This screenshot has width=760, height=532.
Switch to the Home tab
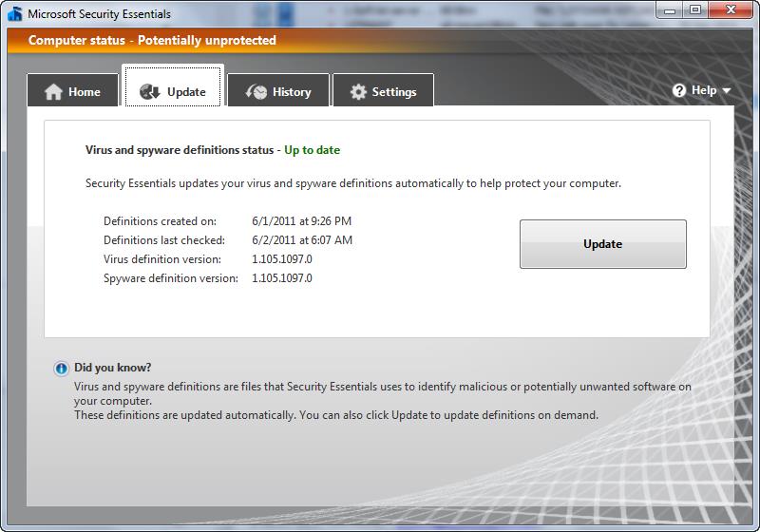point(73,89)
